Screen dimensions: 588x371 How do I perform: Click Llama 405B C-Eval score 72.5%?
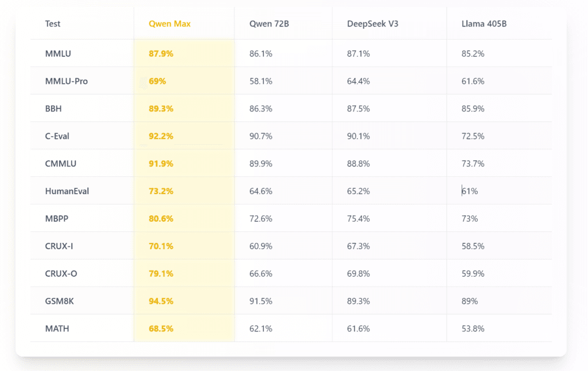473,136
